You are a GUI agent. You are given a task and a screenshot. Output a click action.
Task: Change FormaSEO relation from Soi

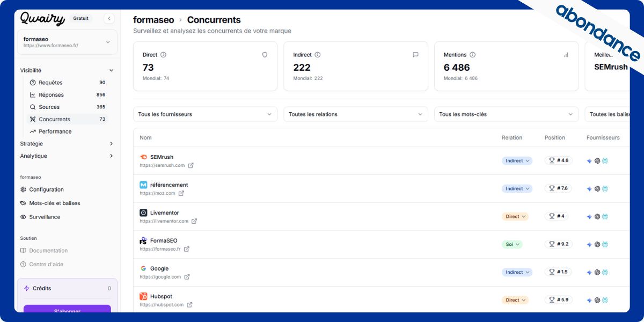coord(512,244)
